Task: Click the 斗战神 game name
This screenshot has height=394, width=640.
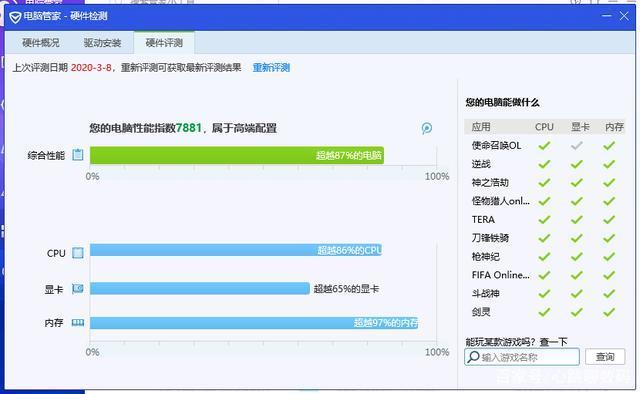Action: tap(486, 294)
